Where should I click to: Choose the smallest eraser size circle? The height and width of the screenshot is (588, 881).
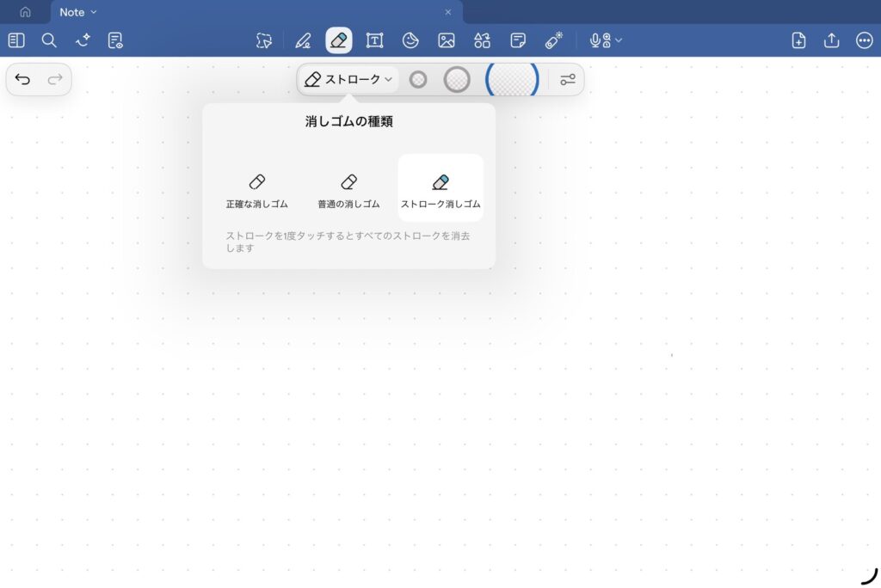point(418,80)
